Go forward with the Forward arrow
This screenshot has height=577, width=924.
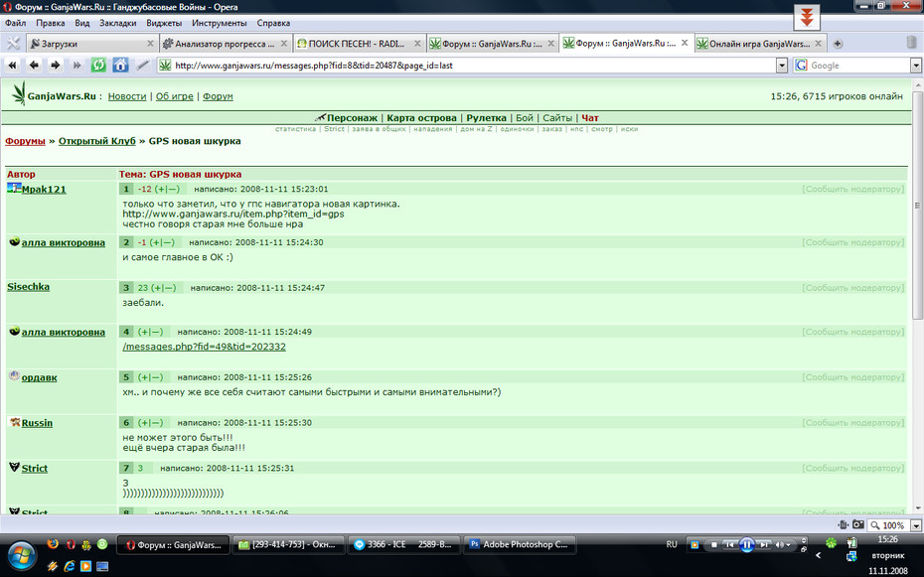click(56, 66)
